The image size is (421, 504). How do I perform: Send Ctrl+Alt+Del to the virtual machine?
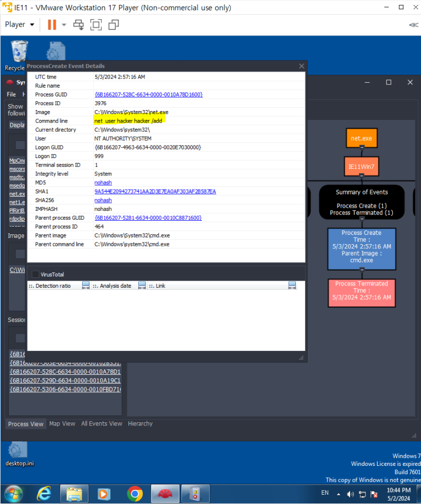pos(78,25)
